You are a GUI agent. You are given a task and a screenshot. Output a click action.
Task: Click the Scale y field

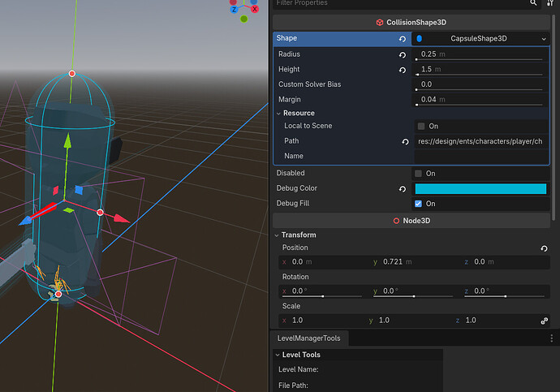coord(408,321)
